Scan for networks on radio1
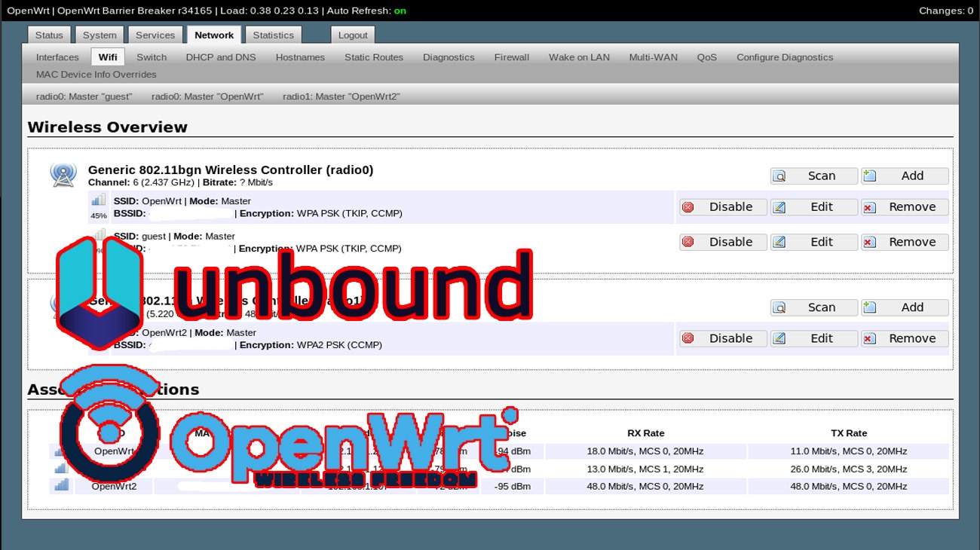The image size is (980, 550). (x=814, y=307)
